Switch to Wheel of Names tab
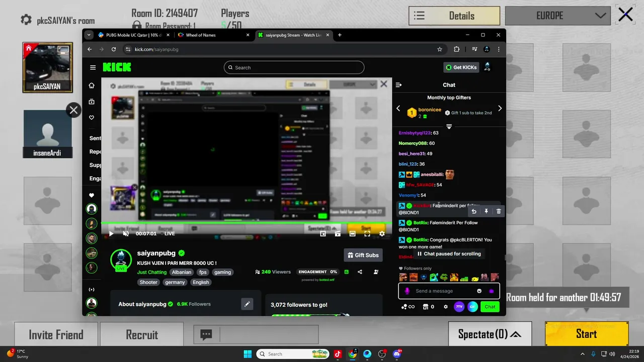The height and width of the screenshot is (362, 644). 214,35
